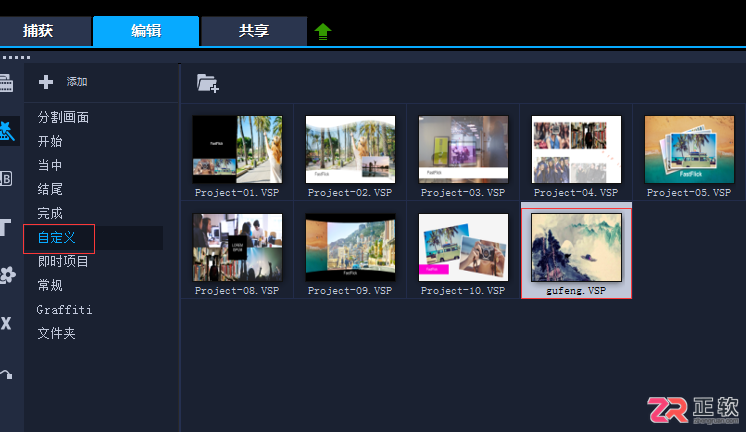Viewport: 746px width, 432px height.
Task: Select the 编辑 tab
Action: tap(146, 31)
